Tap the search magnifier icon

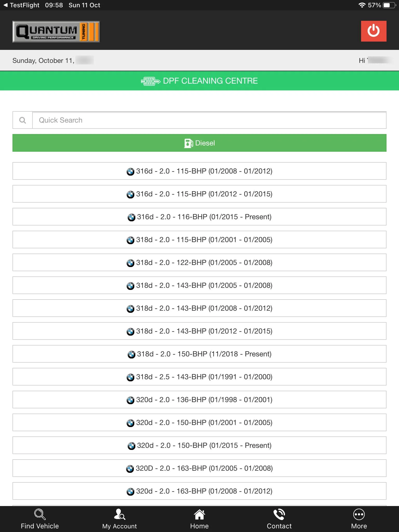coord(23,120)
